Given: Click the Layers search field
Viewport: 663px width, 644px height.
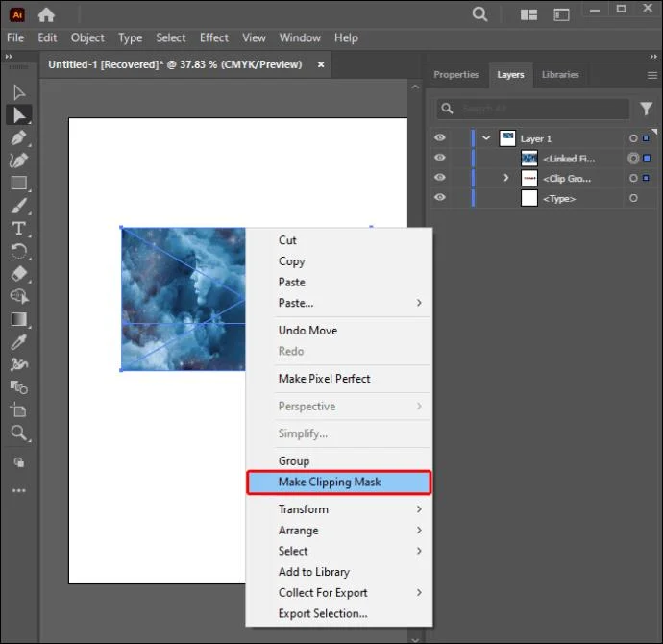Looking at the screenshot, I should (532, 109).
